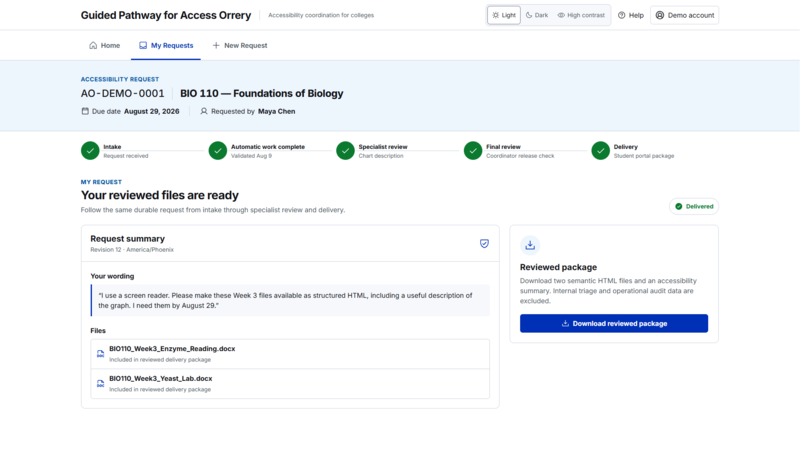Viewport: 806px width, 453px height.
Task: Click the person icon beside Requested by
Action: 205,112
